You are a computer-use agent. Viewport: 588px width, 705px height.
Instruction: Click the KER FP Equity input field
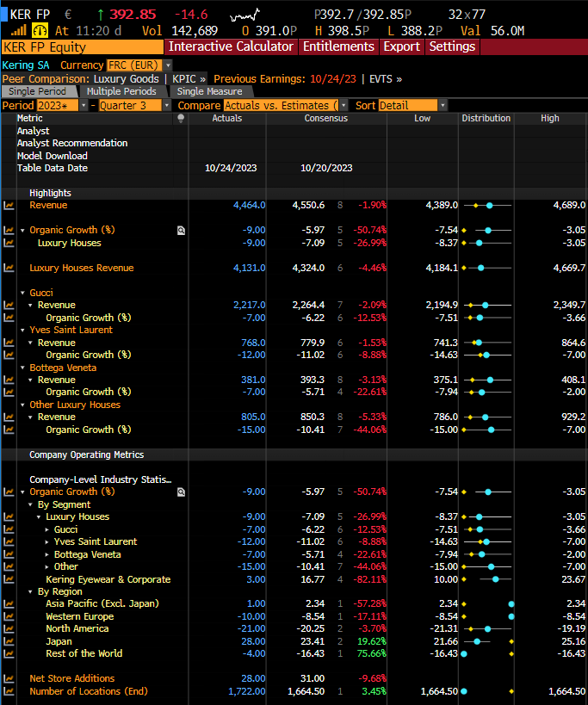click(83, 47)
